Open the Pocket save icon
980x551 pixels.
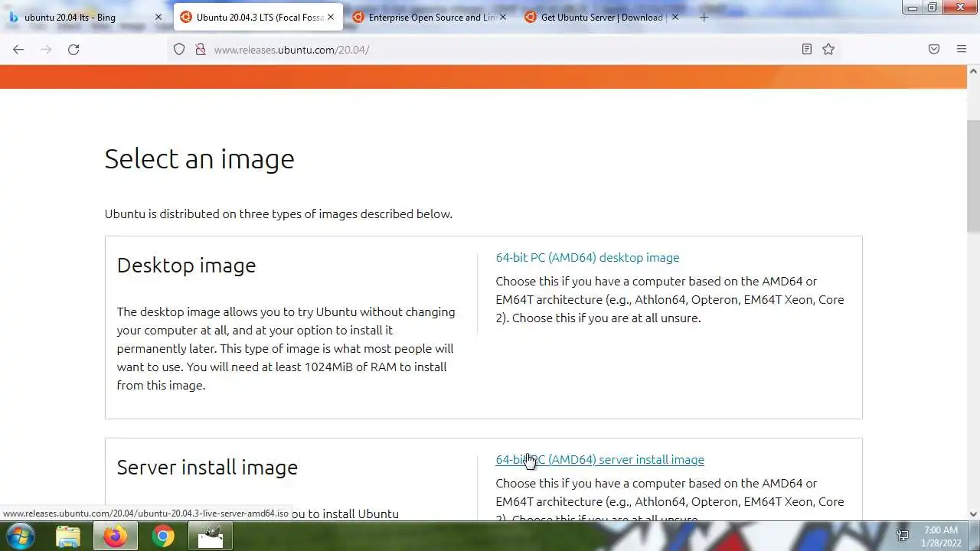click(x=934, y=49)
